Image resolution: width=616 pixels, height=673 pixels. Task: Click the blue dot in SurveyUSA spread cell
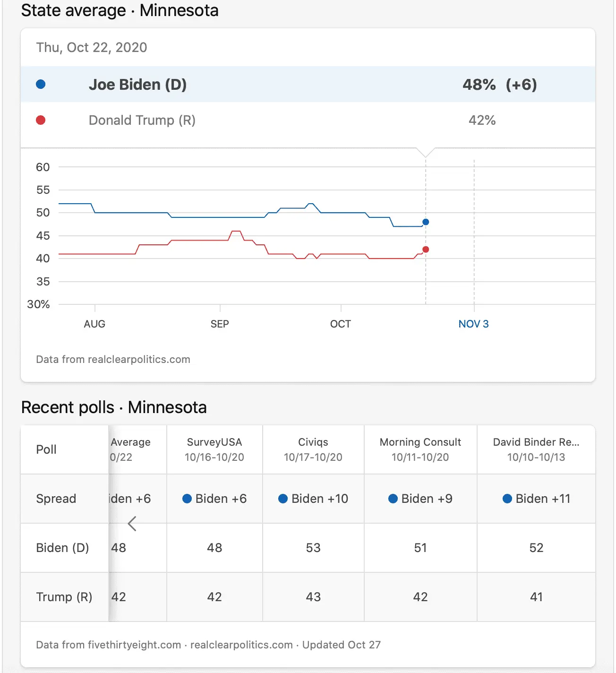tap(187, 499)
